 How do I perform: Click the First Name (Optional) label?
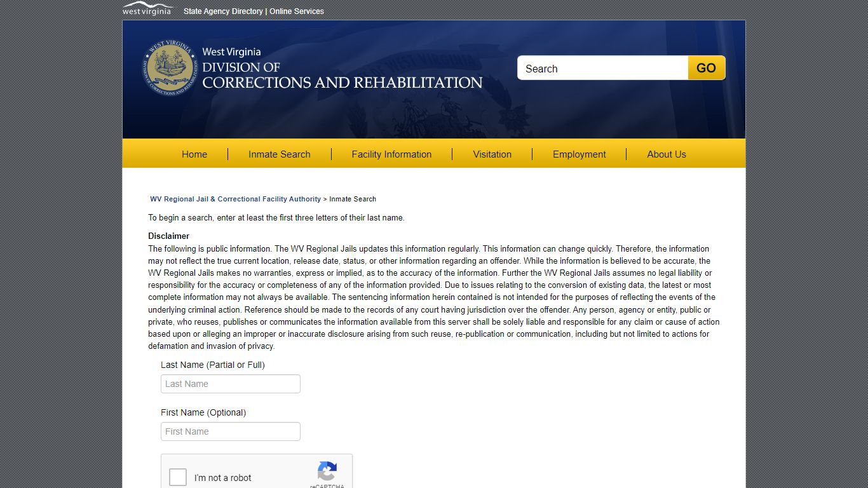tap(203, 412)
